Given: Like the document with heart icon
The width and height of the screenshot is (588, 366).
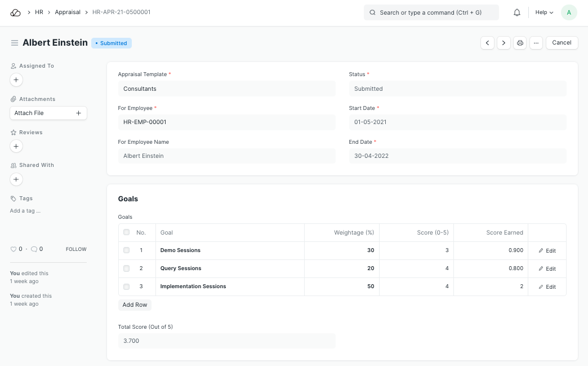Looking at the screenshot, I should tap(14, 249).
